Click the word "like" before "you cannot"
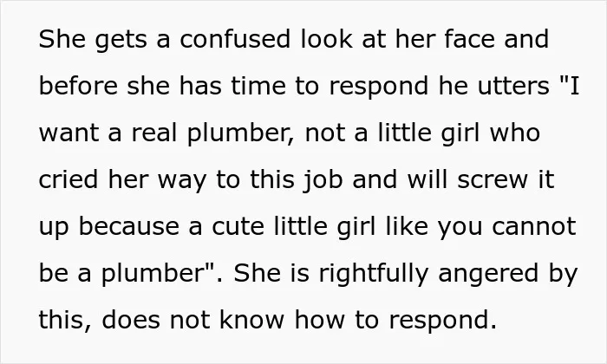The width and height of the screenshot is (607, 364). point(407,227)
